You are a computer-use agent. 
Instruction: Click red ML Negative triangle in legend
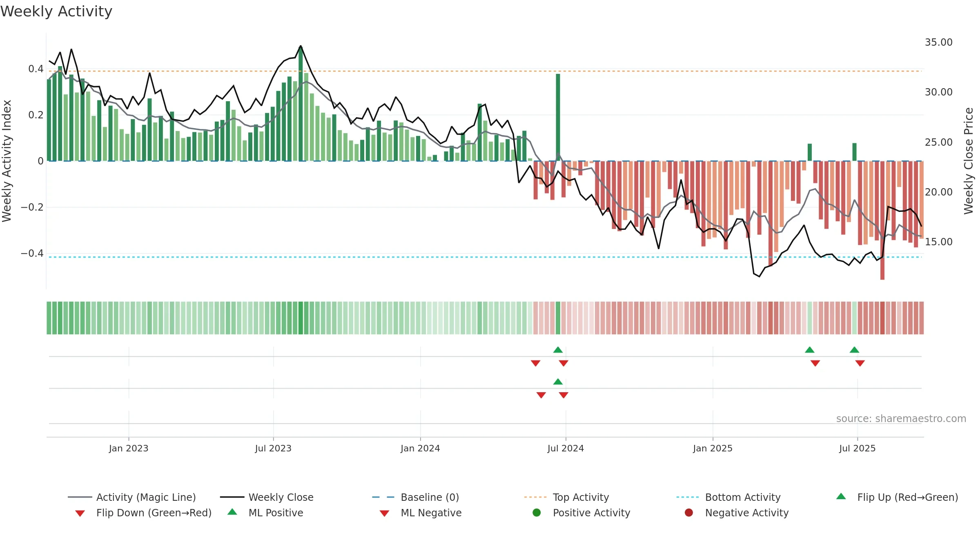pyautogui.click(x=384, y=513)
